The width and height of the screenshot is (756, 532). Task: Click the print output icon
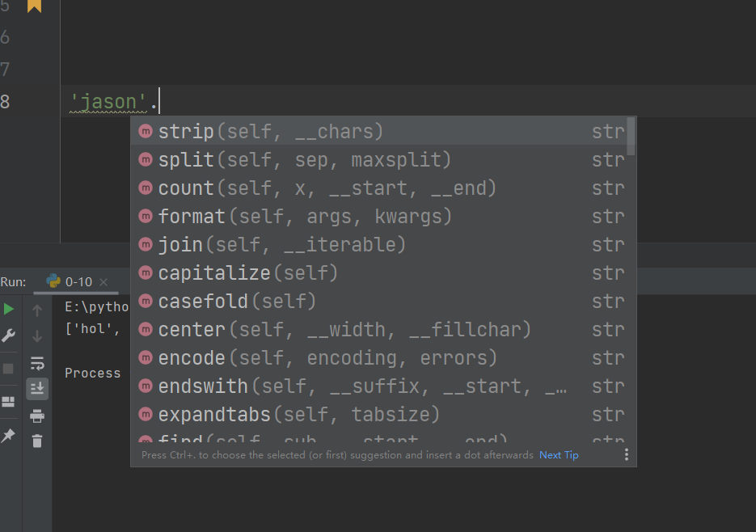pos(37,416)
